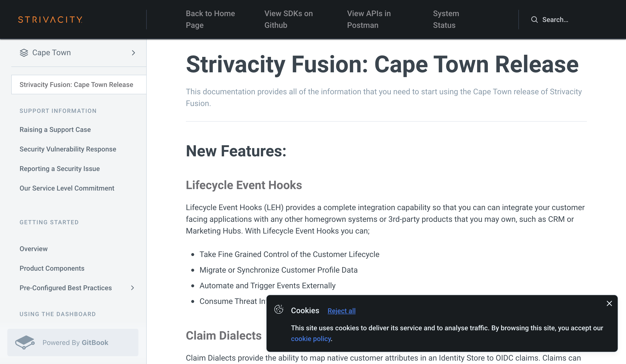The height and width of the screenshot is (364, 626).
Task: Open View APIs in Postman
Action: (x=369, y=19)
